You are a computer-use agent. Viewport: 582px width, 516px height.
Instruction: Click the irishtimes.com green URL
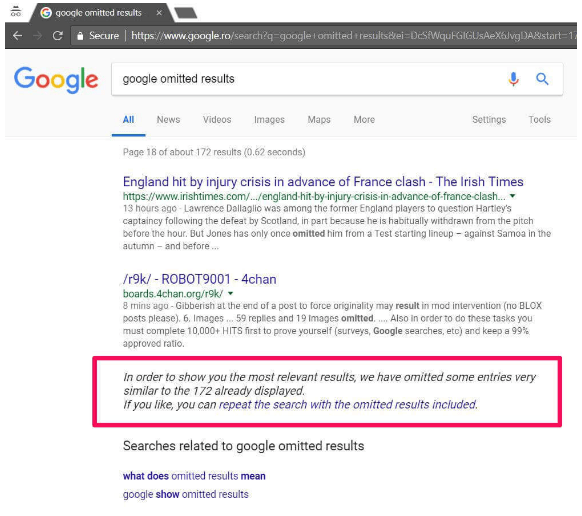click(x=314, y=196)
